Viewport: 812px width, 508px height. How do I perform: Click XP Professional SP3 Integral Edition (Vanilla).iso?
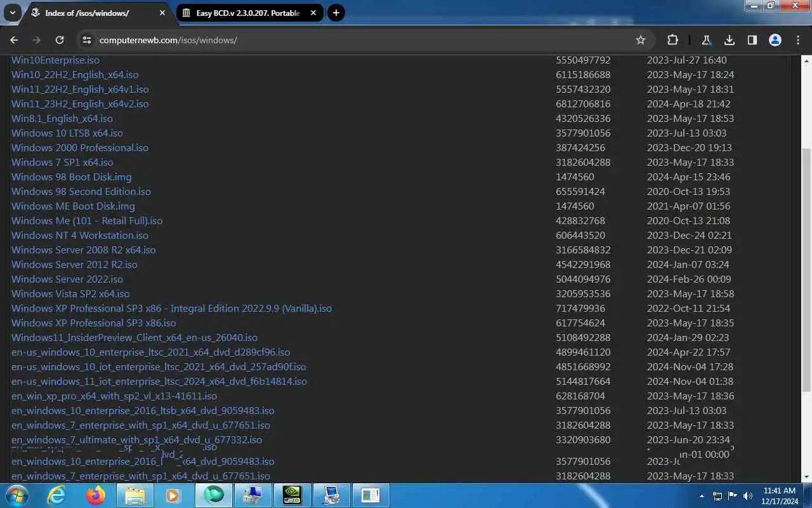point(171,309)
